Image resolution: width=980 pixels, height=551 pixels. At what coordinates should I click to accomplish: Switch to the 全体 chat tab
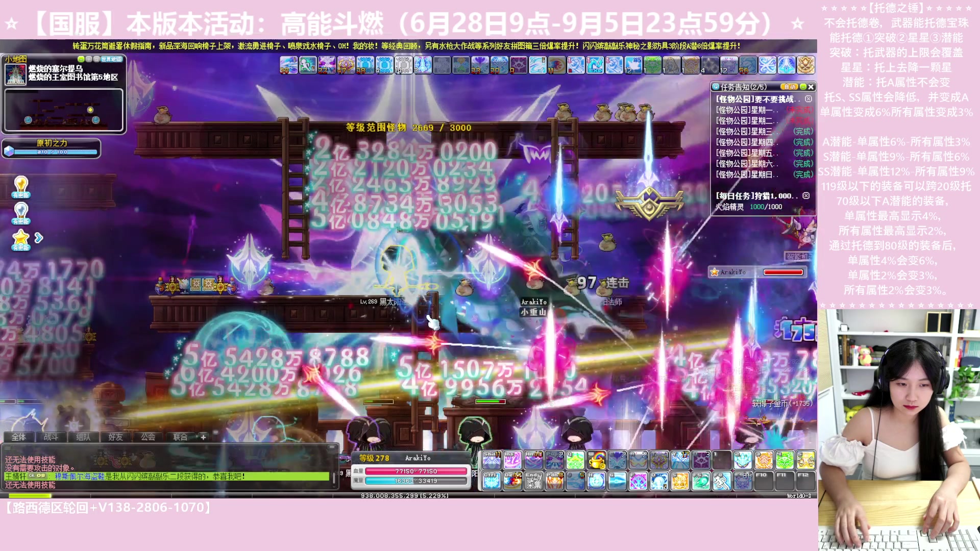point(18,437)
